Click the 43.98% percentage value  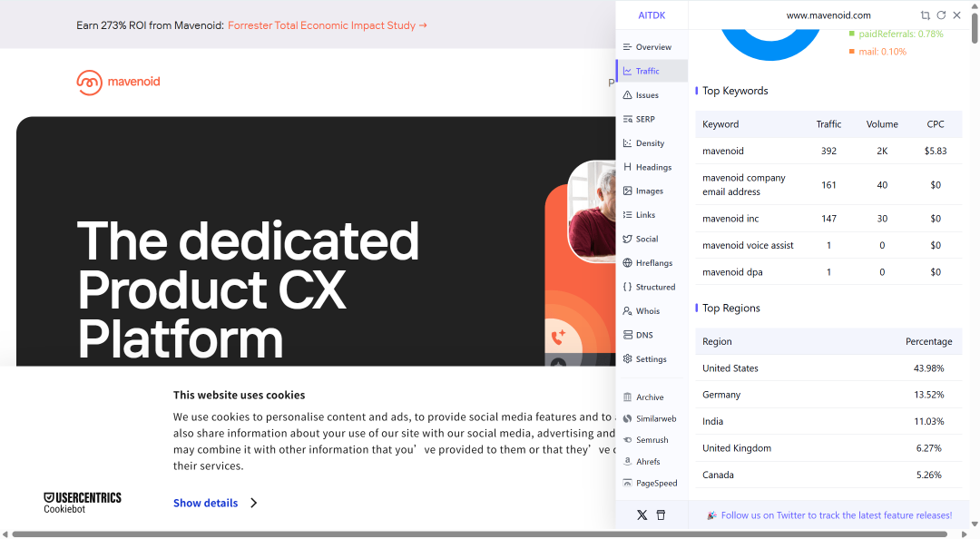929,368
